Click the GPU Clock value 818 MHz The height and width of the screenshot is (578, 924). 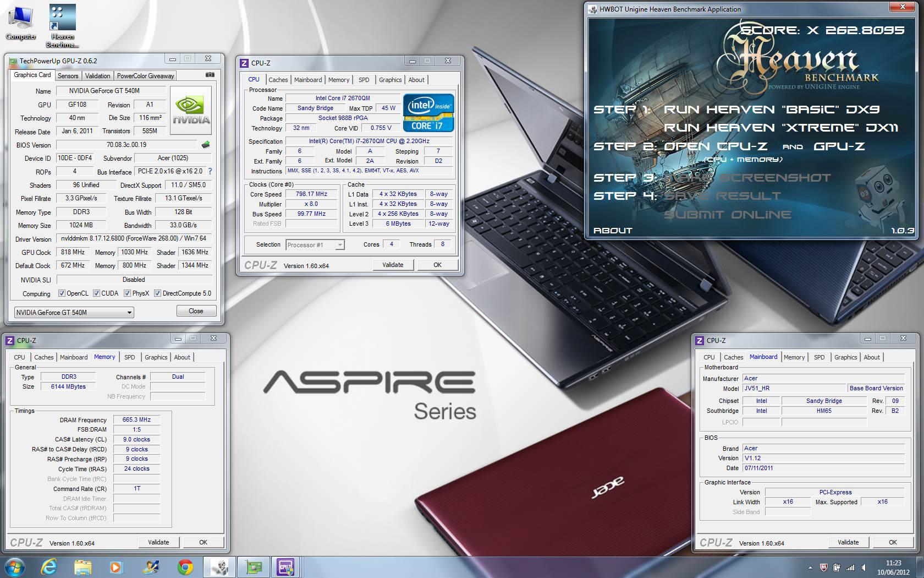pyautogui.click(x=73, y=252)
